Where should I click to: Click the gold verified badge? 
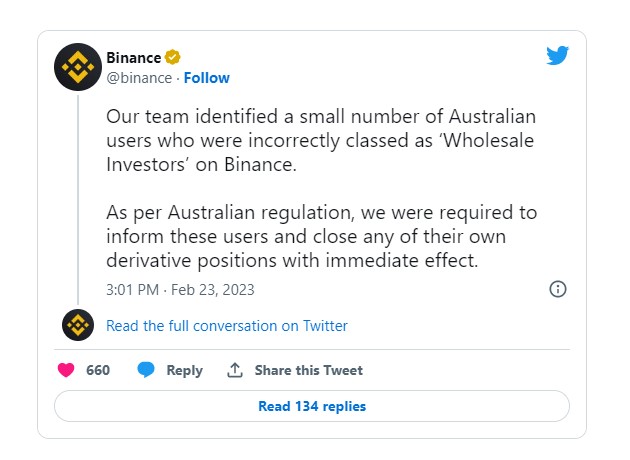click(172, 57)
